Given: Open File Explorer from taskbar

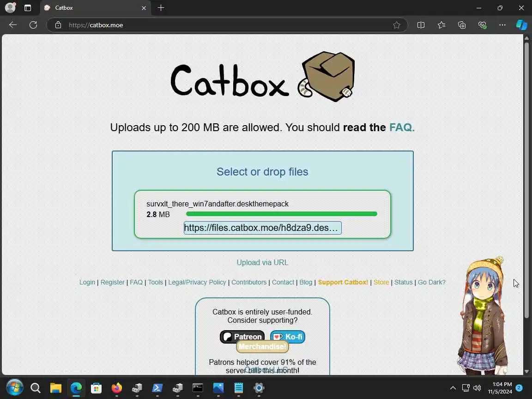Looking at the screenshot, I should coord(55,387).
